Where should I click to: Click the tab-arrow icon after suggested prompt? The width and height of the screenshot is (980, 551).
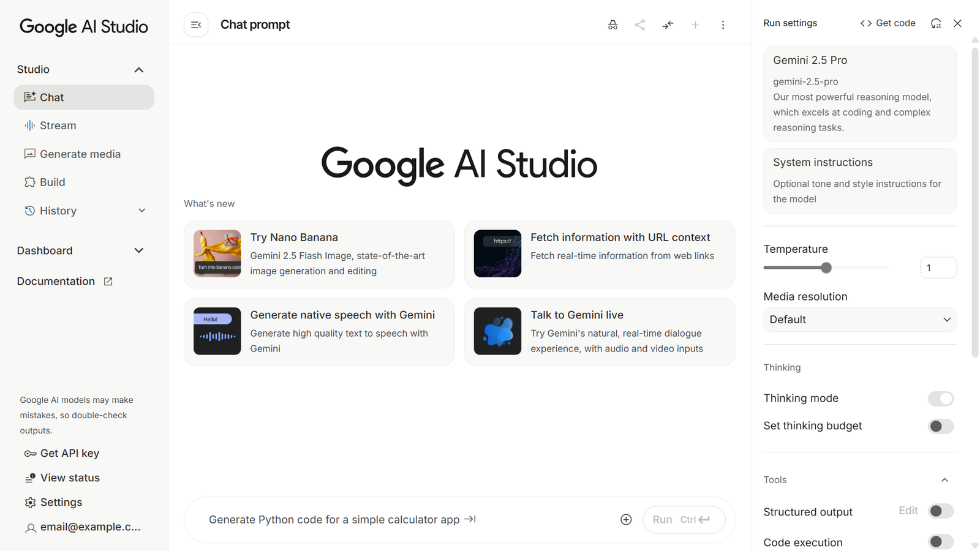point(470,519)
